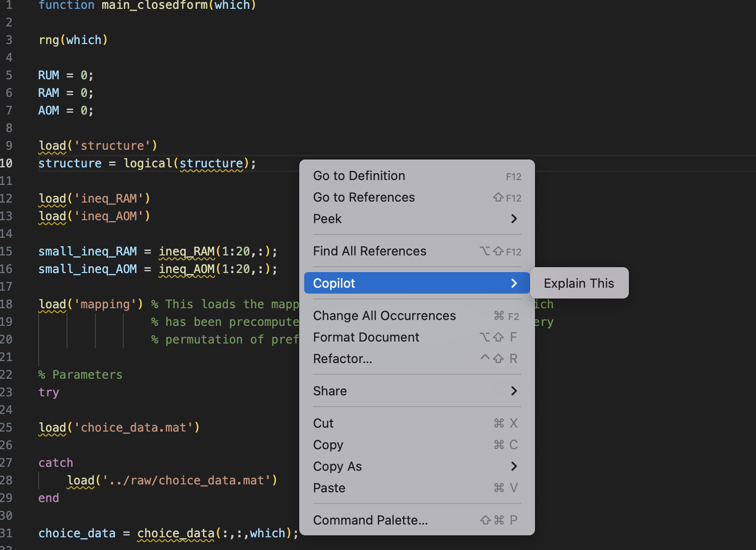Expand the Share submenu
Image resolution: width=756 pixels, height=550 pixels.
coord(330,391)
